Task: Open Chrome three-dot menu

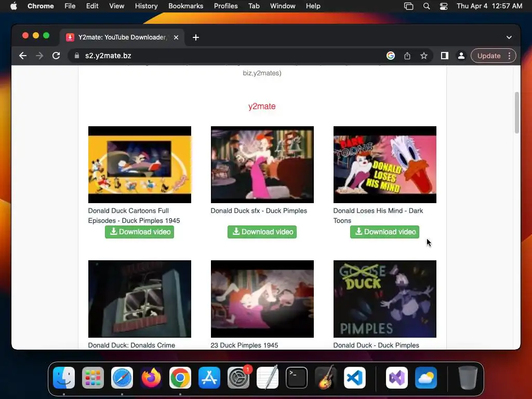Action: pyautogui.click(x=509, y=56)
